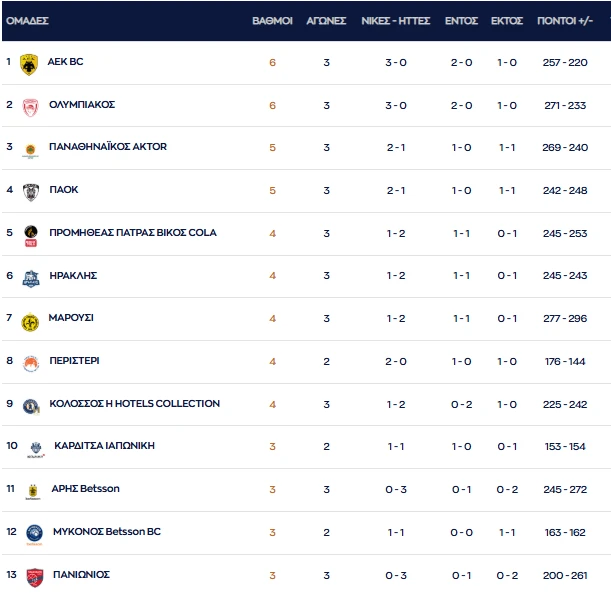Click the Promitheas Patras team logo
Viewport: 611px width, 596px height.
30,234
